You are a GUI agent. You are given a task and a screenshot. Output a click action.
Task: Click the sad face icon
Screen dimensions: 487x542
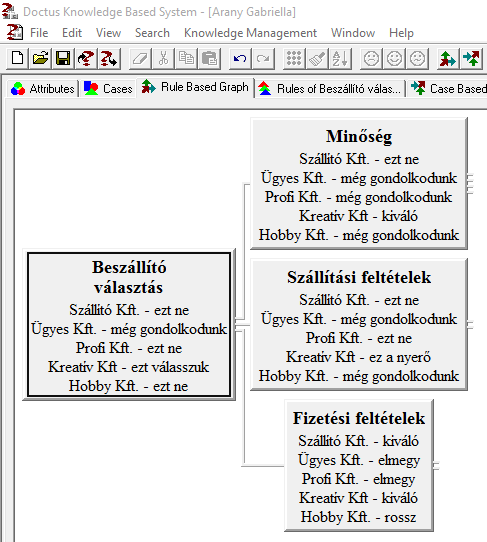pyautogui.click(x=371, y=58)
